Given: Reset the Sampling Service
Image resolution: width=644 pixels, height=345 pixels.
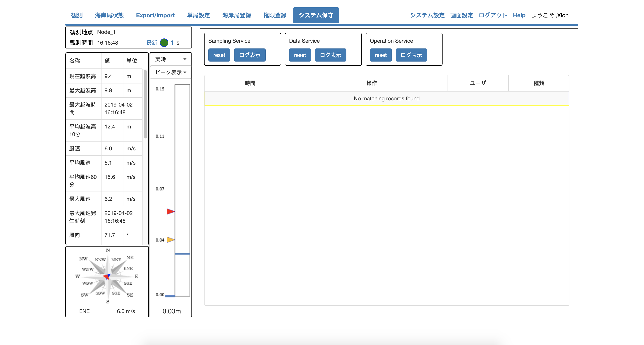Looking at the screenshot, I should coord(219,55).
